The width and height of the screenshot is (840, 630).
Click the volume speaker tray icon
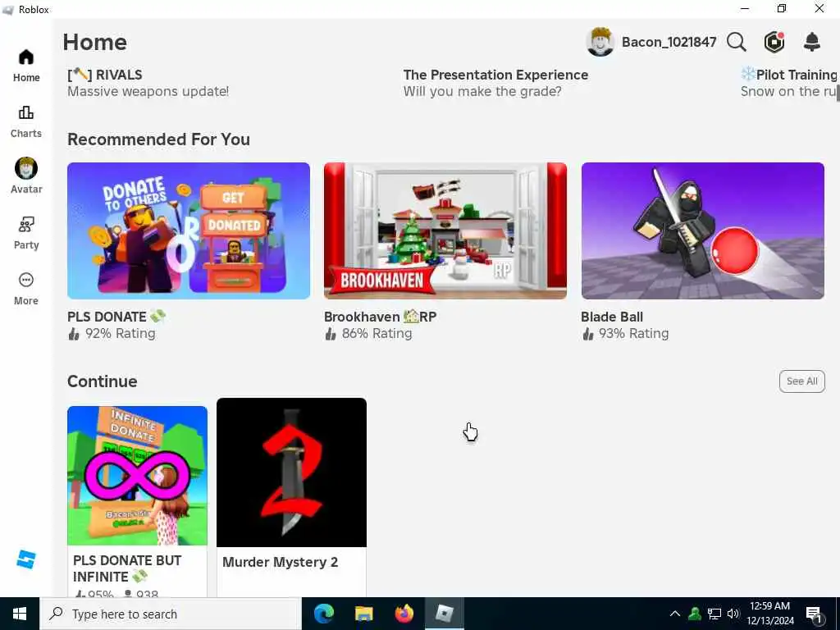tap(733, 614)
